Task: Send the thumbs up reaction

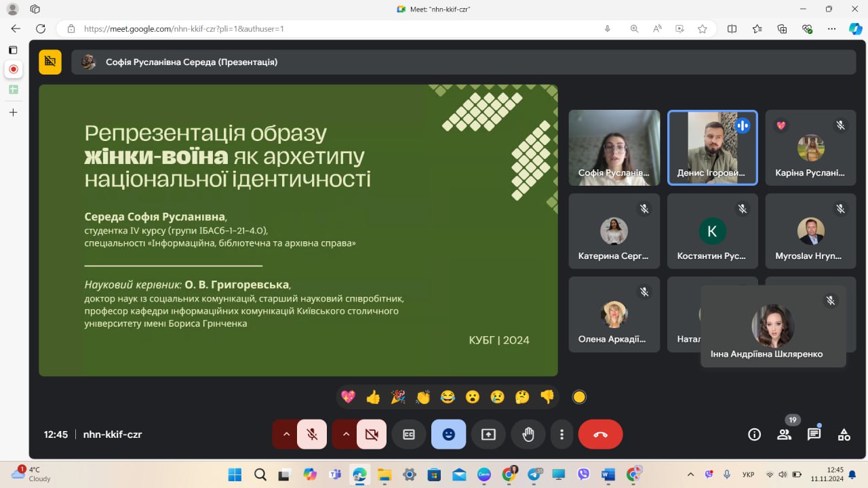Action: (x=373, y=397)
